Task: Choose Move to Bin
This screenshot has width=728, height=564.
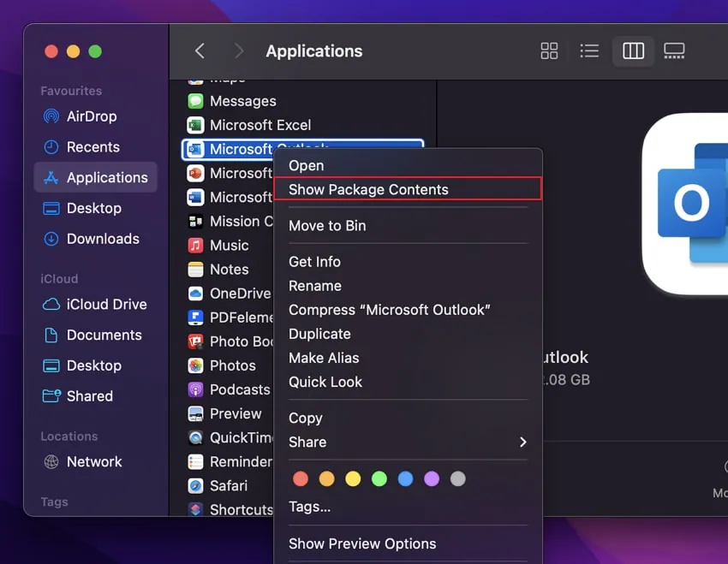Action: (x=408, y=226)
